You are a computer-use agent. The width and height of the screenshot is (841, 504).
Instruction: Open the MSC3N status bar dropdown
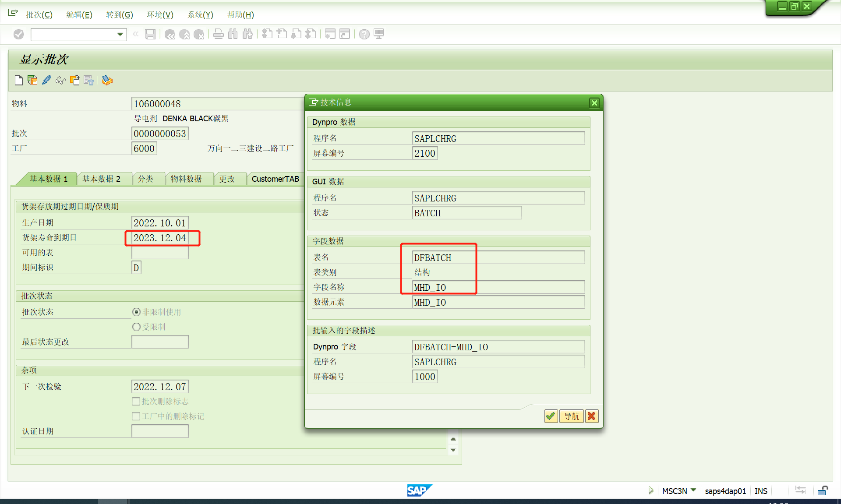(x=693, y=490)
